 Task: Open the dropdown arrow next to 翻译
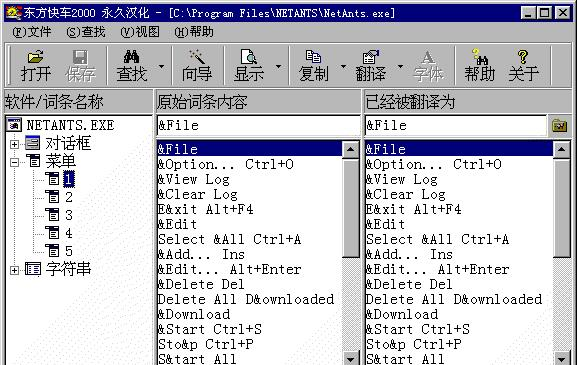click(400, 67)
